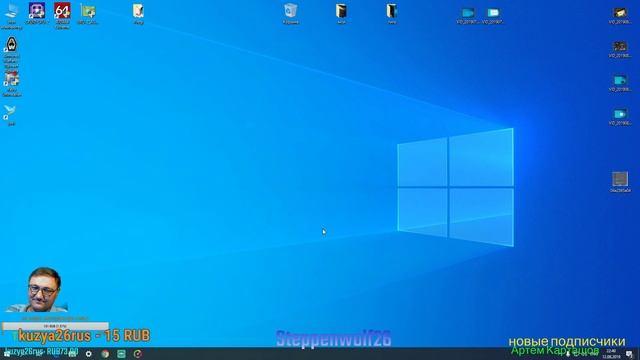Launch Google Chrome from the taskbar

tap(105, 354)
